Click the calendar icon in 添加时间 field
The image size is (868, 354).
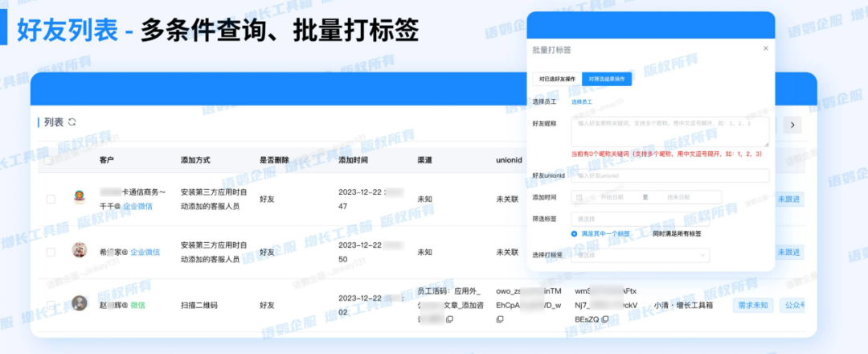coord(579,197)
